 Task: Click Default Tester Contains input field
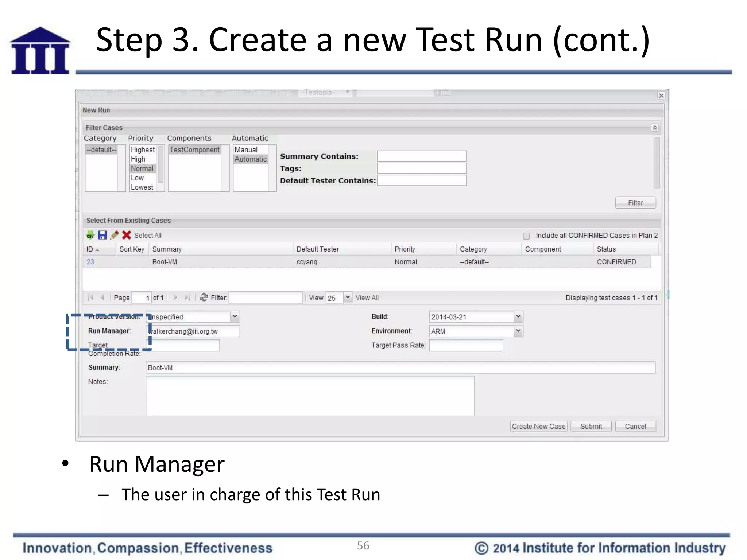422,180
